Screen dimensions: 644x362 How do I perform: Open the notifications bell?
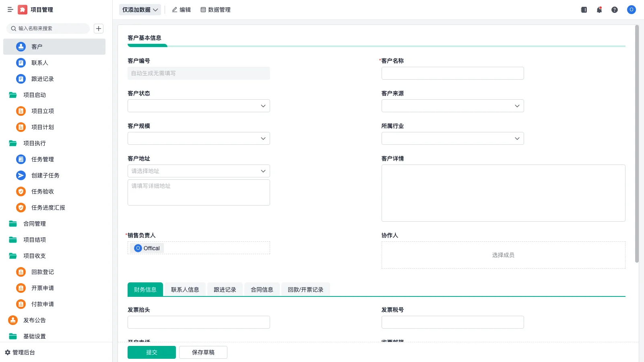[x=599, y=10]
